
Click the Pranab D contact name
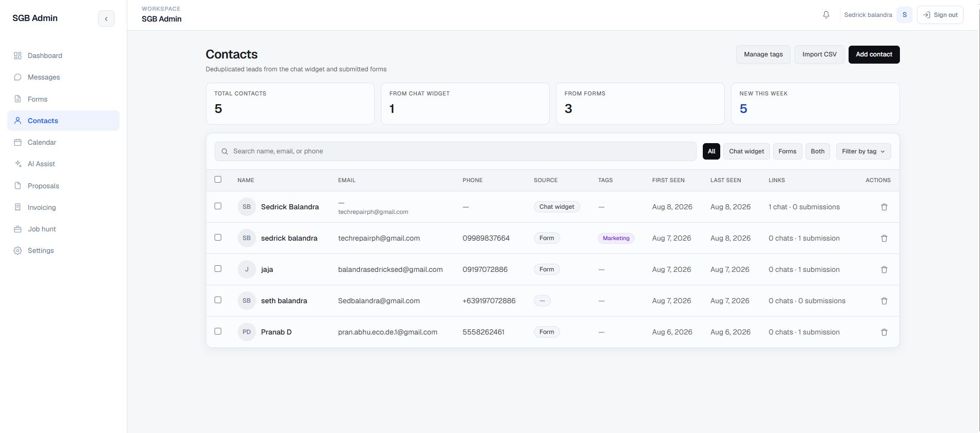(276, 332)
